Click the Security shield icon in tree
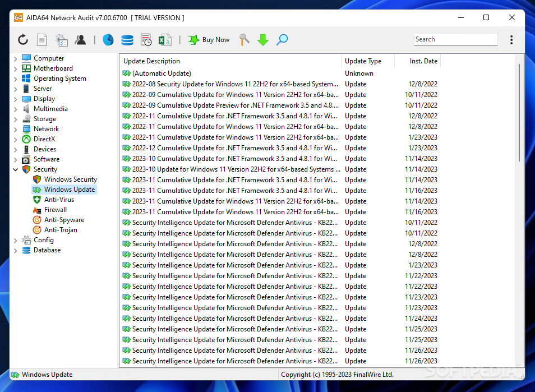This screenshot has height=392, width=535. pos(26,169)
